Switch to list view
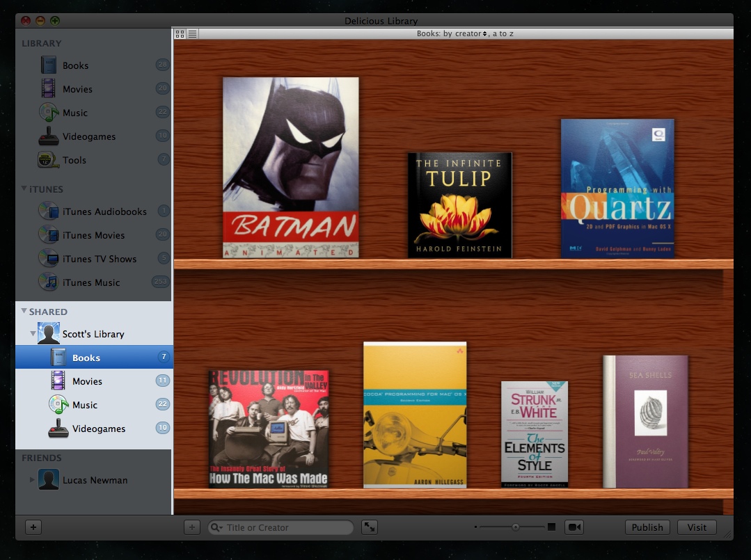Viewport: 751px width, 560px height. coord(192,34)
